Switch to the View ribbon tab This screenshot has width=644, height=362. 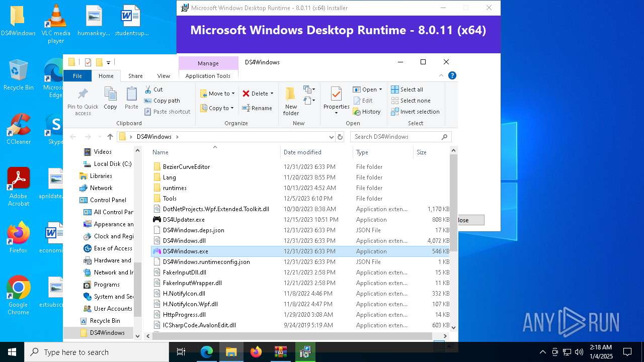point(164,76)
